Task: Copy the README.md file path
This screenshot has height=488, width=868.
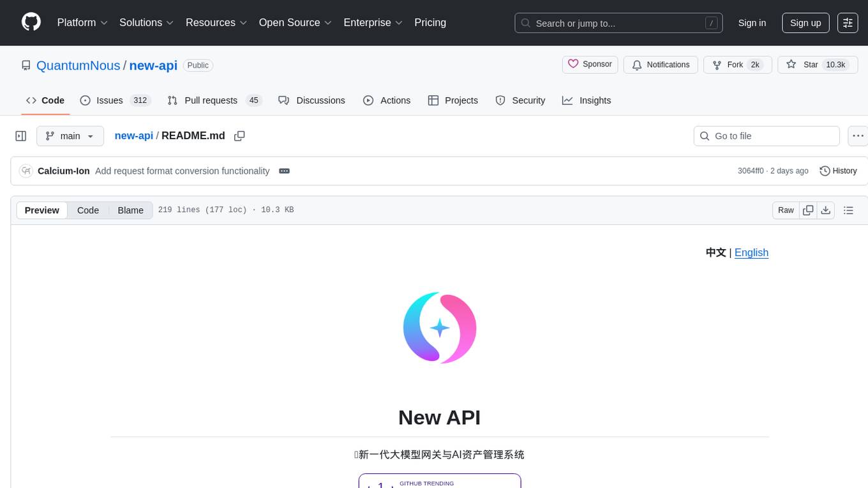Action: (239, 136)
